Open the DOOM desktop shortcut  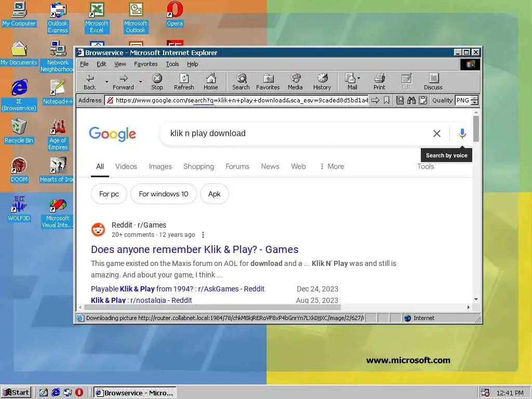pyautogui.click(x=19, y=170)
